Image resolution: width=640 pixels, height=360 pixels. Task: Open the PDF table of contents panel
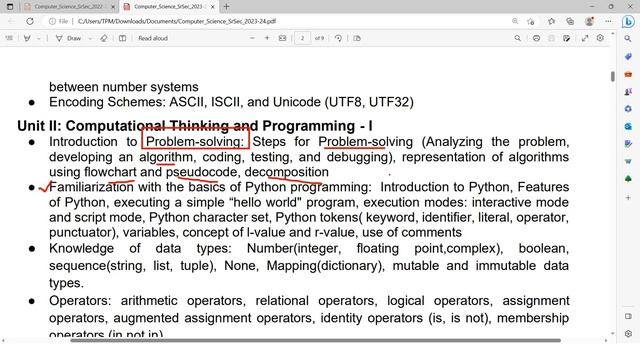pyautogui.click(x=9, y=38)
